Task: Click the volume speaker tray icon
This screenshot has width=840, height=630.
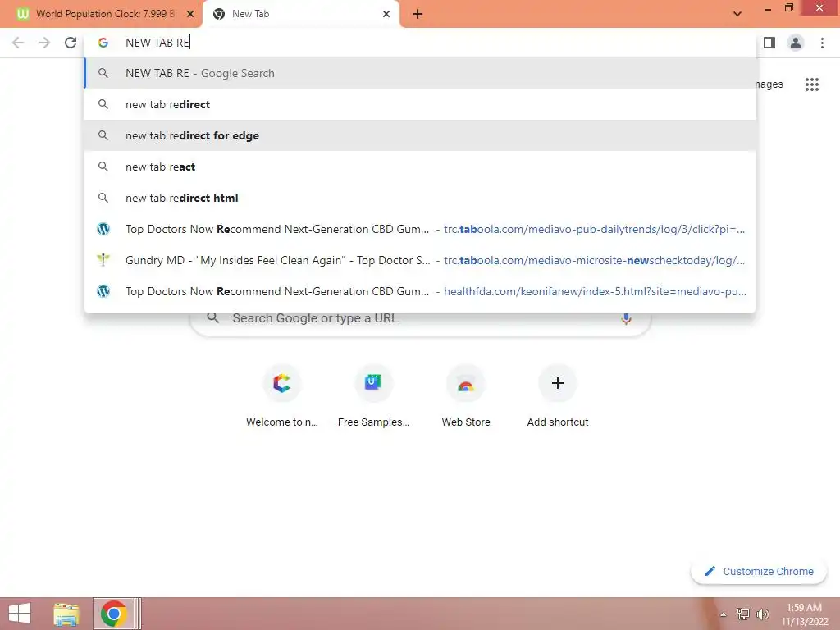Action: 762,614
